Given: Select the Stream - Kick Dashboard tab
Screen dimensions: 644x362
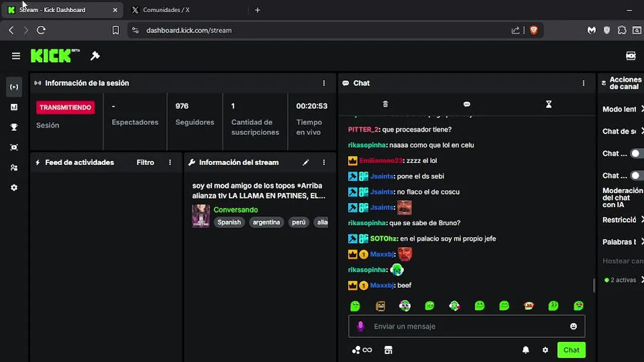Looking at the screenshot, I should click(x=63, y=10).
